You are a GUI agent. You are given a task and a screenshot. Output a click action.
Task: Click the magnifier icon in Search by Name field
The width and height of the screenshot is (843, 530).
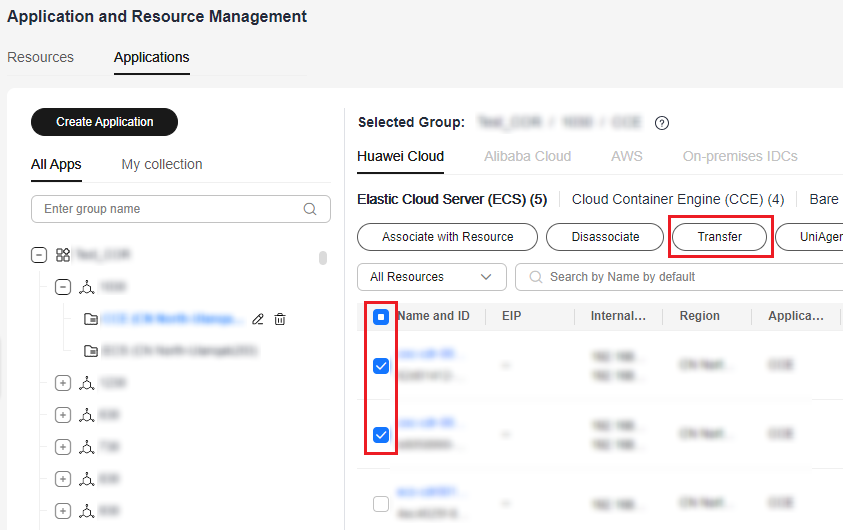coord(536,277)
